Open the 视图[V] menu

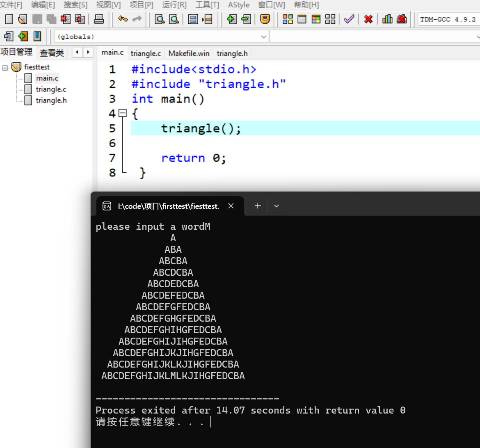108,5
